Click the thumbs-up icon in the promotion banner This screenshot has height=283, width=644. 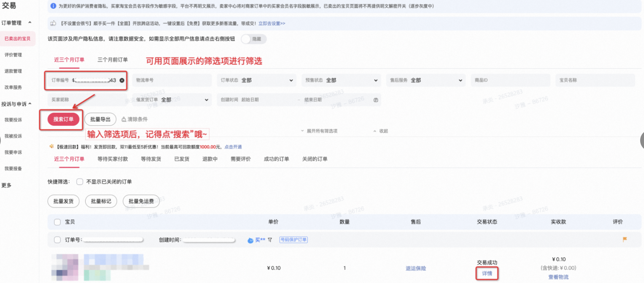(x=53, y=23)
